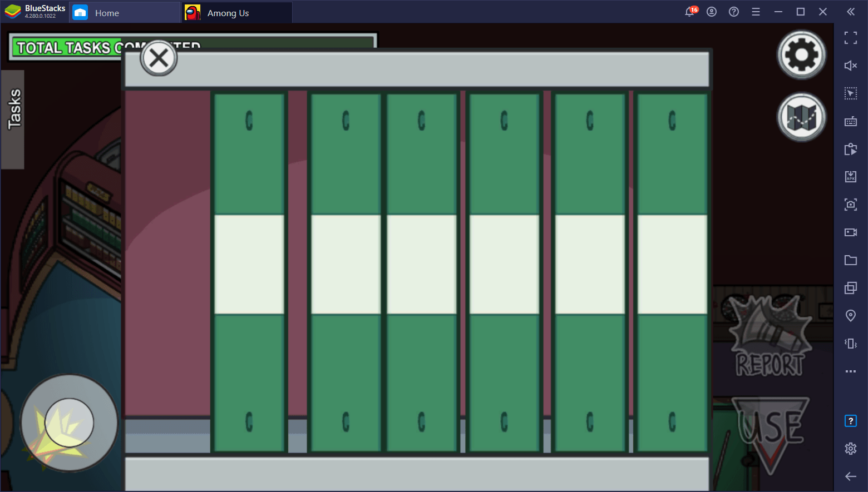868x492 pixels.
Task: Open keyboard game controls
Action: coord(851,122)
